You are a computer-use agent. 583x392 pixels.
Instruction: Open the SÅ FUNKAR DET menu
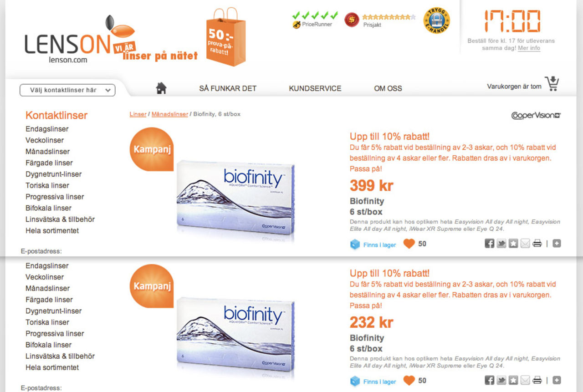(x=228, y=88)
